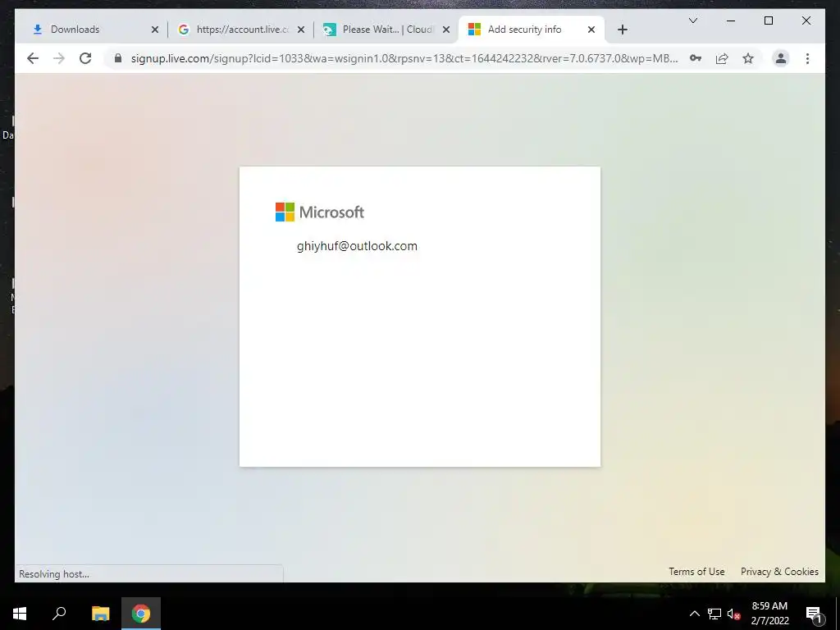Minimize the Chrome window
The width and height of the screenshot is (840, 630).
(731, 21)
